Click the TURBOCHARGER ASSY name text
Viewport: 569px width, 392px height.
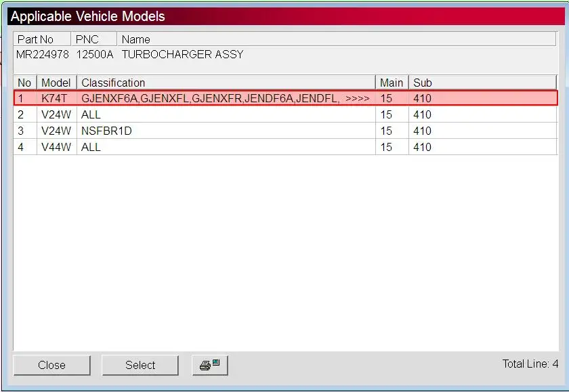[182, 54]
